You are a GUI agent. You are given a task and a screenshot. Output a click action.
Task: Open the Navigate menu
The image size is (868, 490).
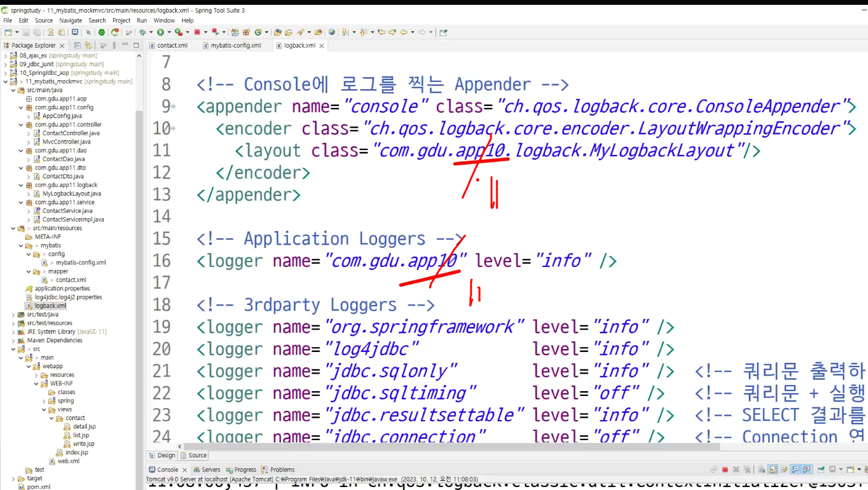(70, 20)
